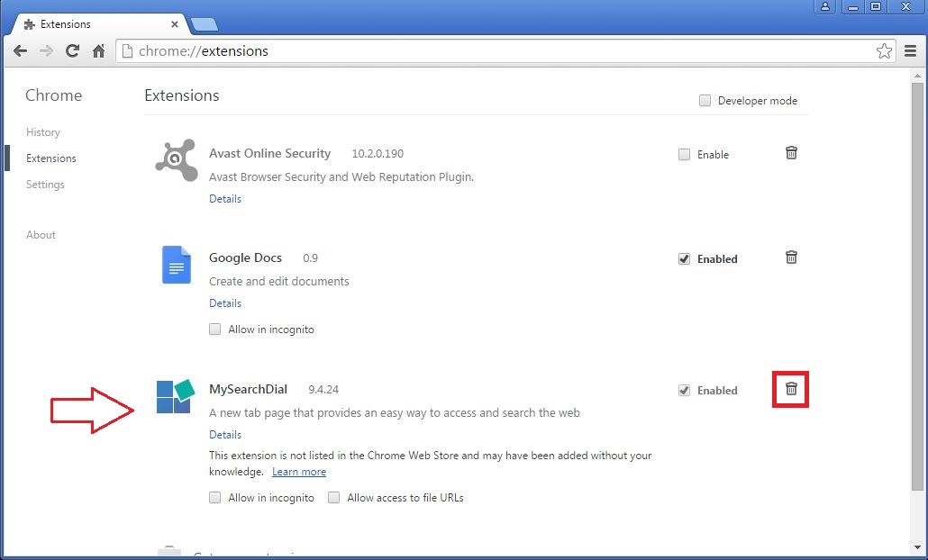Click the MySearchDial extension name
The width and height of the screenshot is (928, 560).
(x=248, y=389)
